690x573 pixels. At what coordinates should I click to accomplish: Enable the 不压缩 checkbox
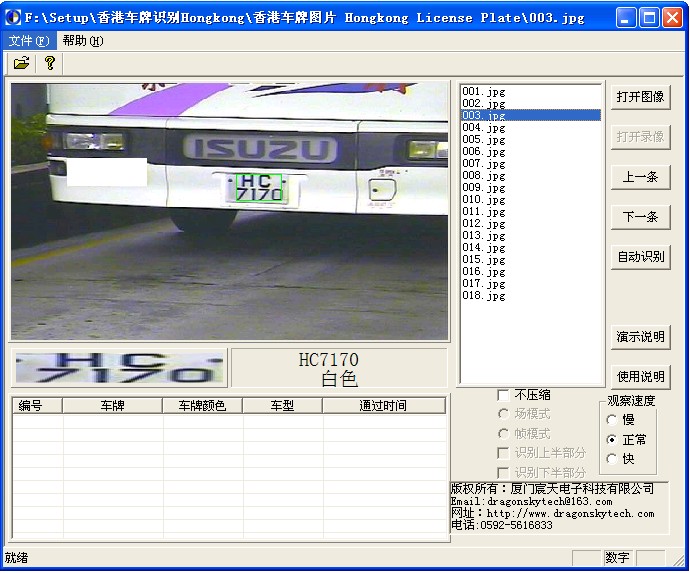pyautogui.click(x=524, y=395)
